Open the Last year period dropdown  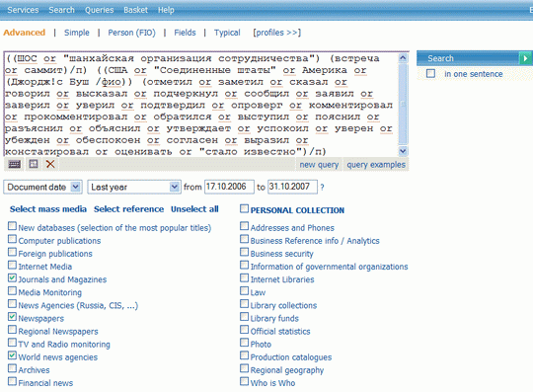click(134, 187)
